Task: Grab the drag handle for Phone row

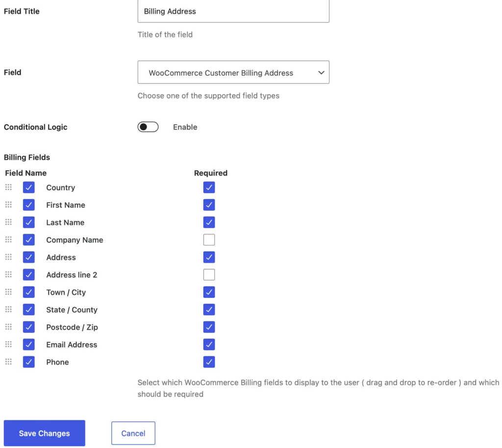Action: 8,362
